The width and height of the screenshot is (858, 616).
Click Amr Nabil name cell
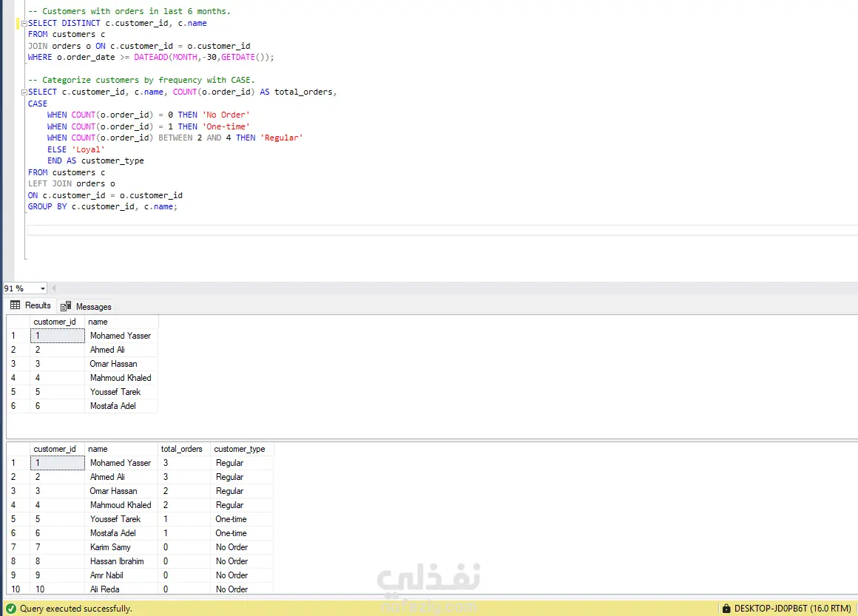(x=121, y=575)
